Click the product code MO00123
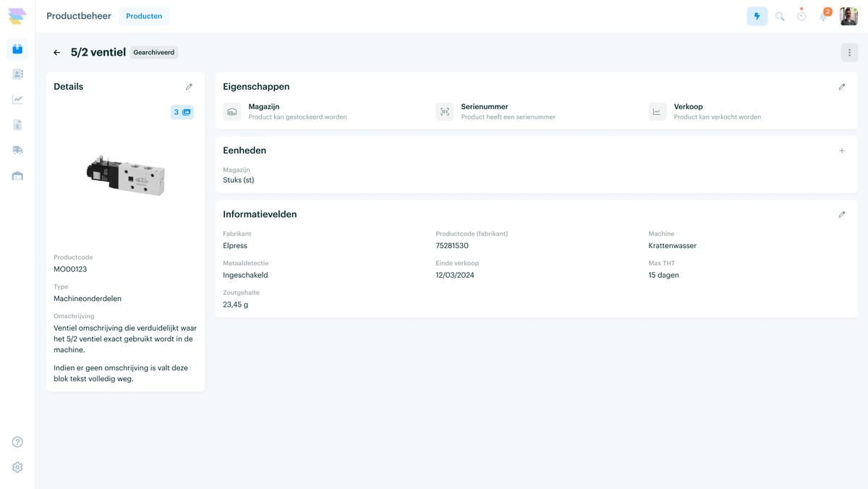The image size is (868, 489). pos(70,269)
